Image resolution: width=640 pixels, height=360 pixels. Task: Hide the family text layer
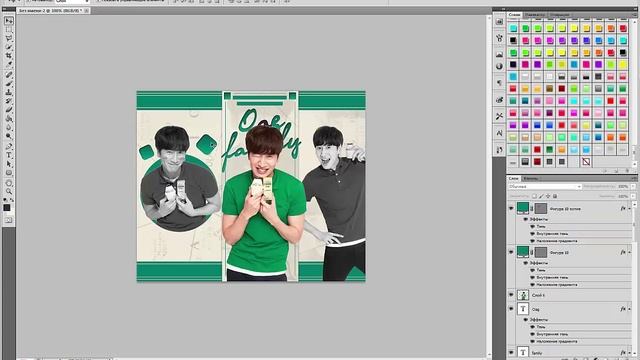click(511, 352)
